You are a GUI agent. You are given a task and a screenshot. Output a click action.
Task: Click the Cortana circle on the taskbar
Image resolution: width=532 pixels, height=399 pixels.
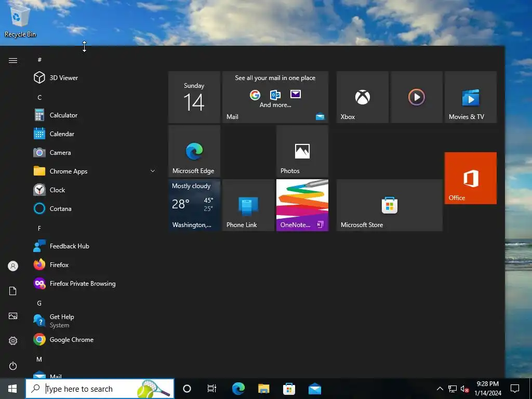click(x=187, y=389)
